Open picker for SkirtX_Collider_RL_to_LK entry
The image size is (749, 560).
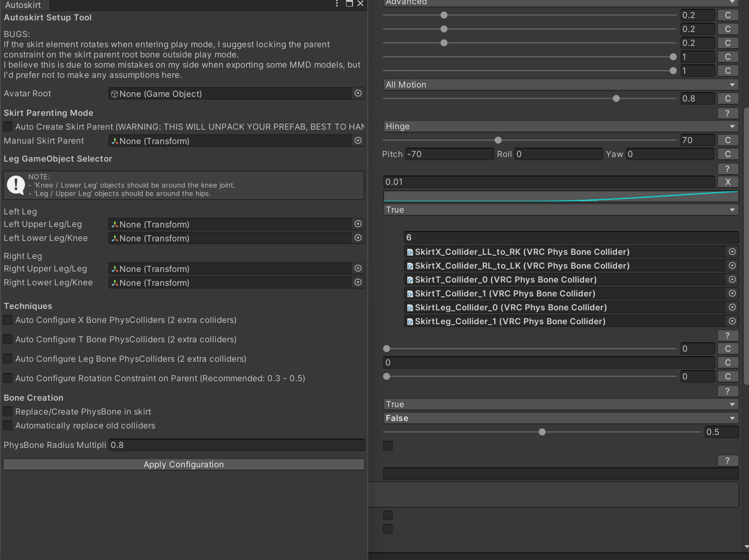[732, 265]
